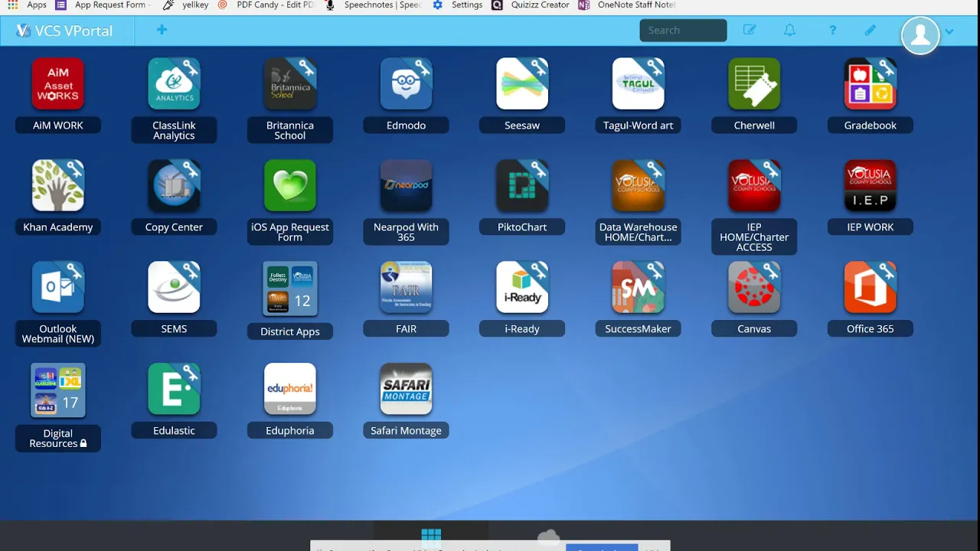Screen dimensions: 980x551
Task: Open IEP HOME/Charter ACCESS app
Action: (x=754, y=185)
